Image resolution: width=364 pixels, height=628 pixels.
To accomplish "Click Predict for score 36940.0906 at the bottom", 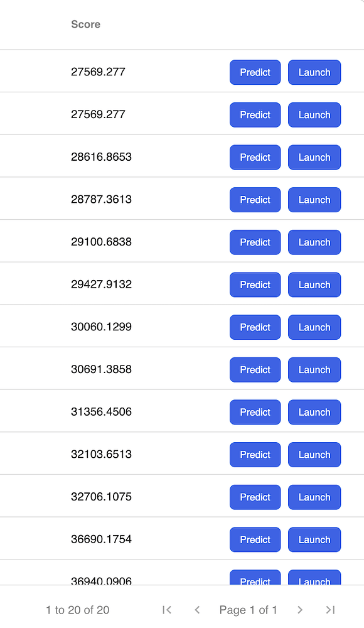I will coord(255,579).
